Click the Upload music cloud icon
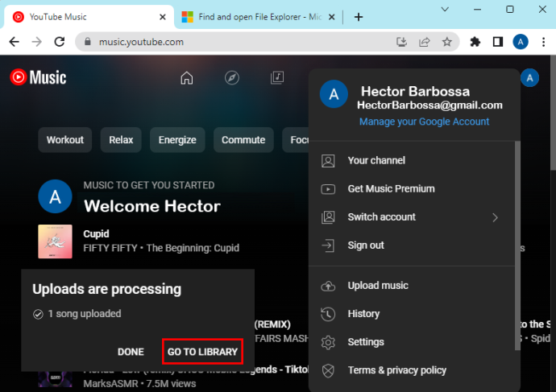 tap(328, 286)
